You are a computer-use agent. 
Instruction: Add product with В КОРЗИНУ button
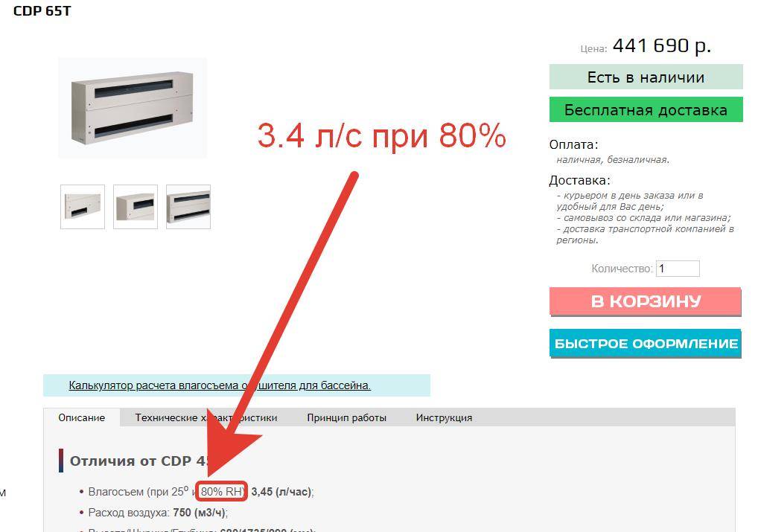646,301
